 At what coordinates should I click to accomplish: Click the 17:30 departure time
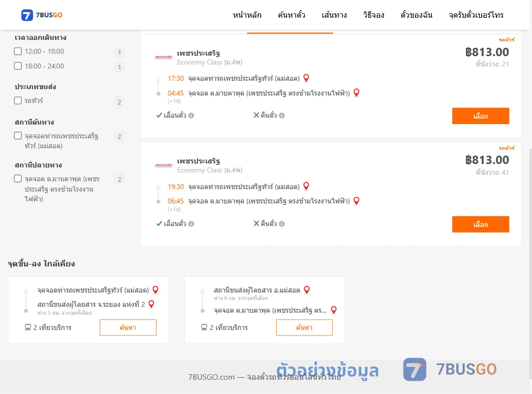point(176,78)
